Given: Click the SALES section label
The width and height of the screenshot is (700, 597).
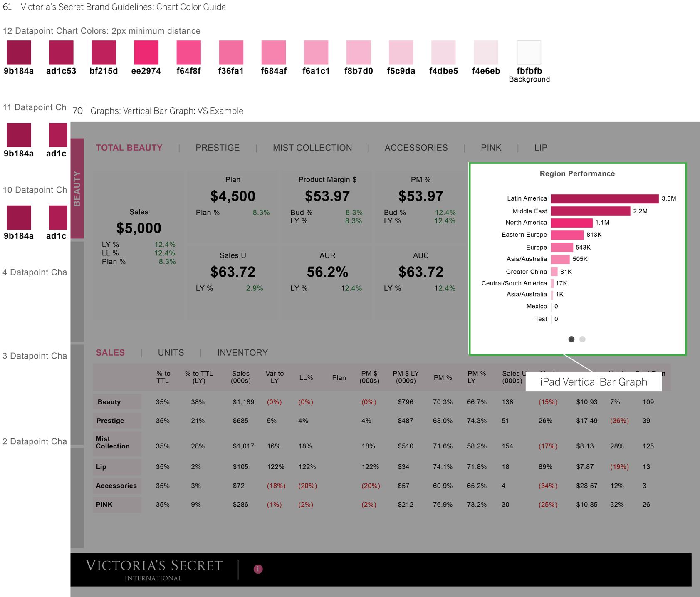Looking at the screenshot, I should click(x=110, y=352).
